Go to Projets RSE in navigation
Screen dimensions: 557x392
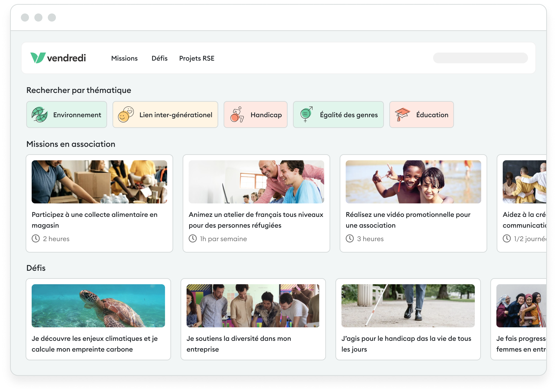(197, 58)
